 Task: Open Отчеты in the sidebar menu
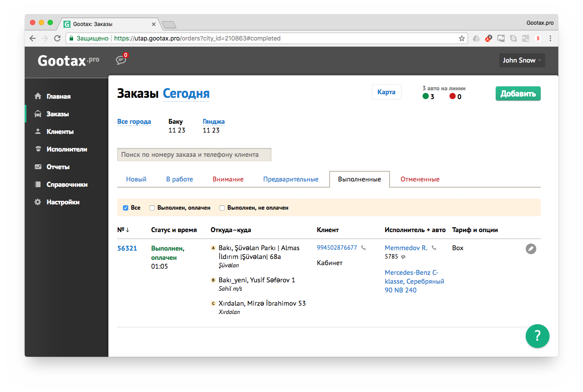pyautogui.click(x=58, y=167)
